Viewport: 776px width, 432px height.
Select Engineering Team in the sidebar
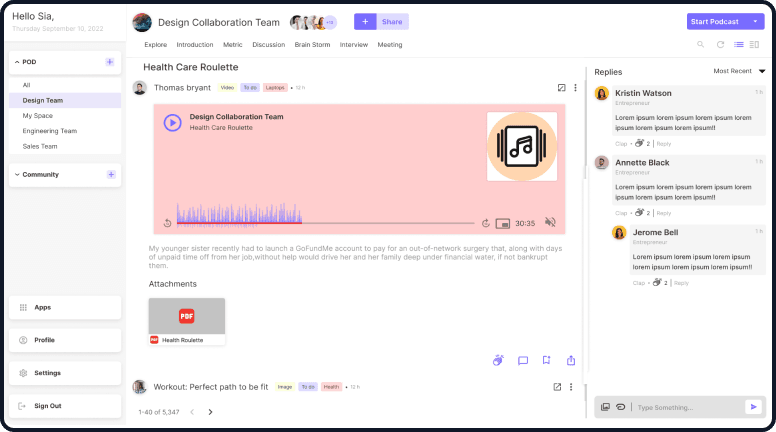tap(50, 131)
